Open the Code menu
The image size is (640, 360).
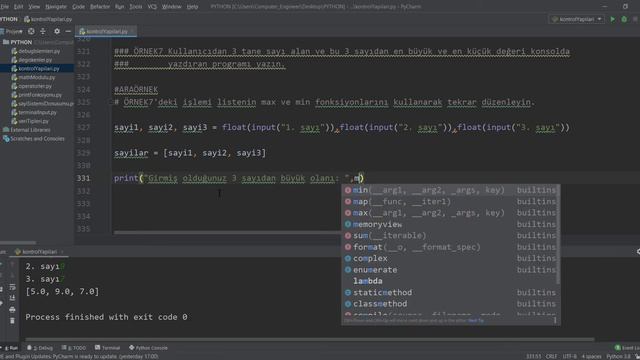click(x=78, y=7)
